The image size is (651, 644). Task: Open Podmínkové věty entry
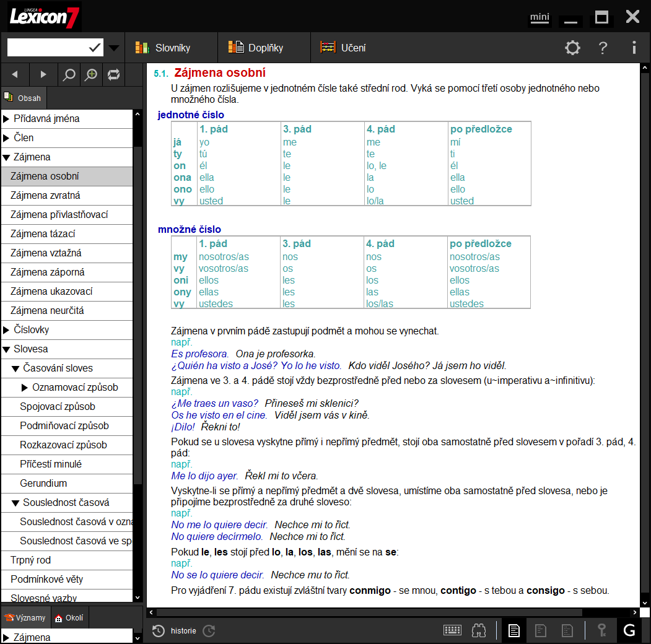(67, 579)
